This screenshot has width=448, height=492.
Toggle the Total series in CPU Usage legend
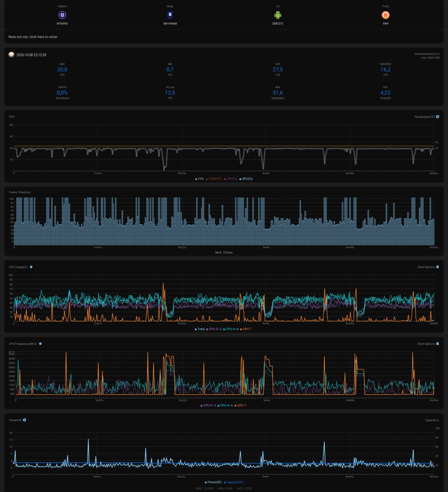[200, 329]
